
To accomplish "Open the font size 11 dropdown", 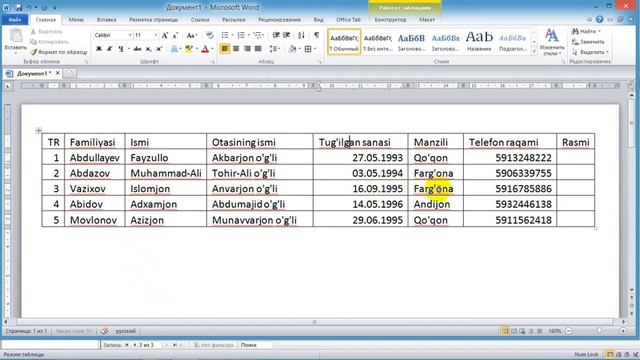I will coord(156,36).
